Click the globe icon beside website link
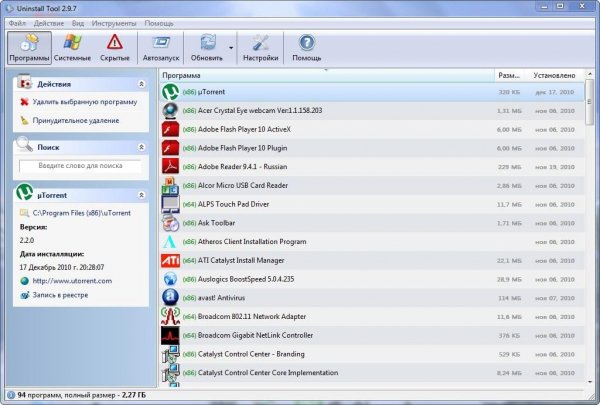Viewport: 600px width, 405px height. pos(24,281)
